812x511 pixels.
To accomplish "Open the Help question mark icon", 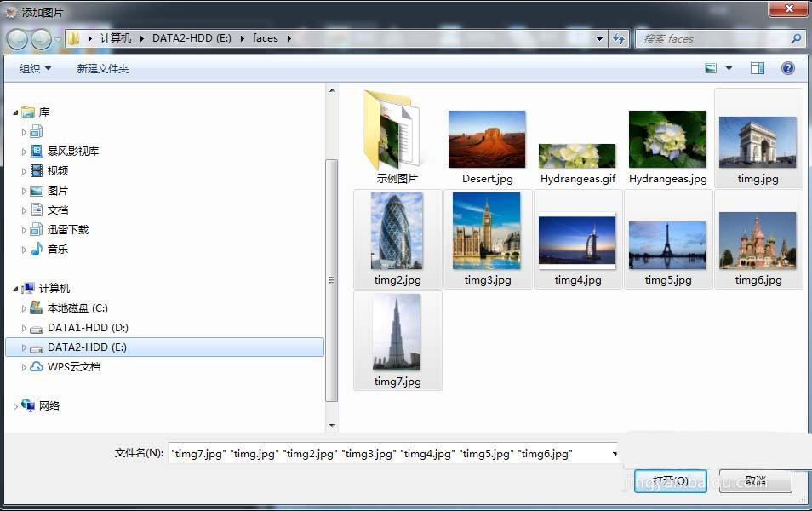I will point(788,68).
